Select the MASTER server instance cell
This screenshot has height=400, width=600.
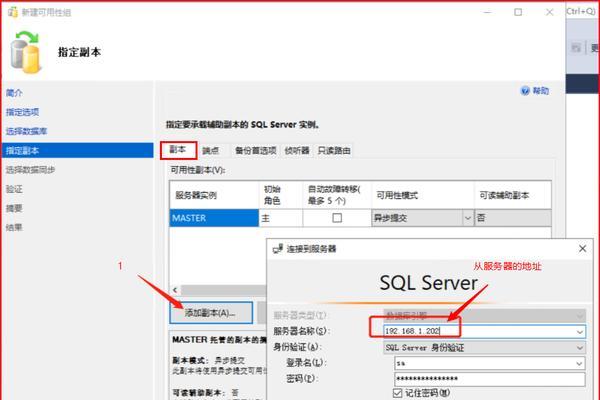click(214, 218)
